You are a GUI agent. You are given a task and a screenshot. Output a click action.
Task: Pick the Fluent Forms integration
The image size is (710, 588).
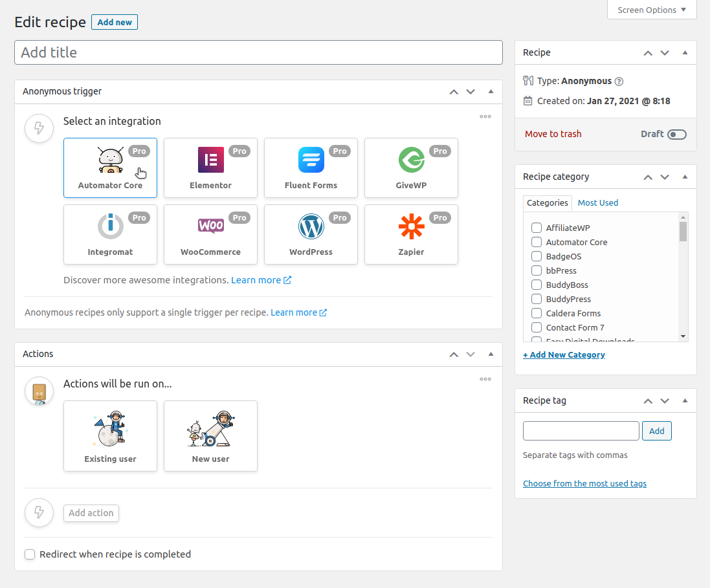[x=311, y=168]
